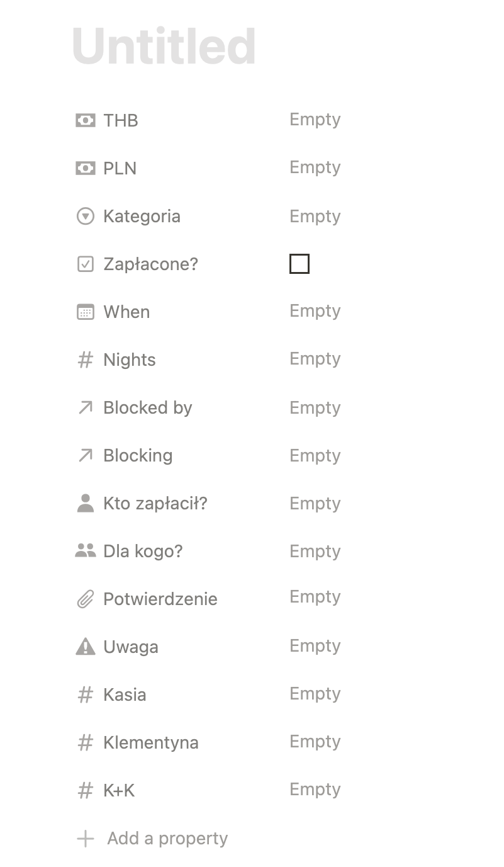Image resolution: width=504 pixels, height=867 pixels.
Task: Click the people icon beside Dla kogo?
Action: (85, 551)
